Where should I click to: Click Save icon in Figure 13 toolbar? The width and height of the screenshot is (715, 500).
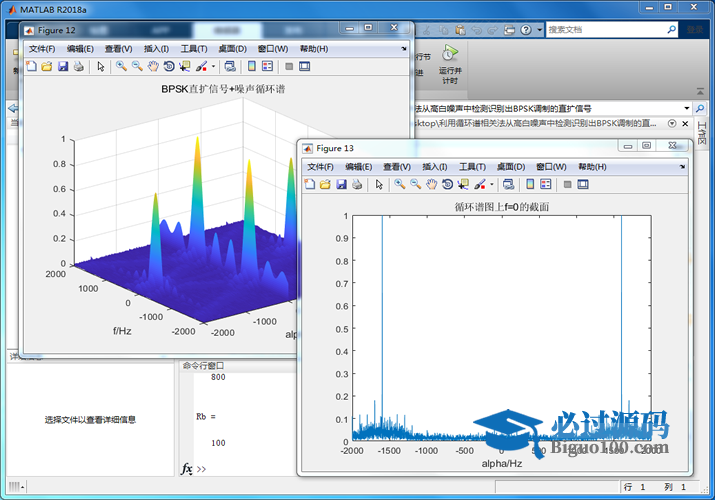[342, 185]
